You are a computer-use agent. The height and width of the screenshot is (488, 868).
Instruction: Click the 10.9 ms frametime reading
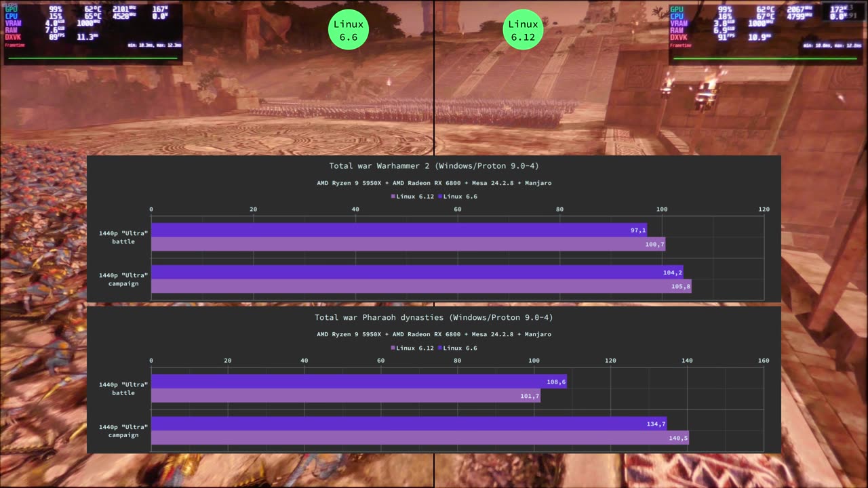(x=759, y=37)
